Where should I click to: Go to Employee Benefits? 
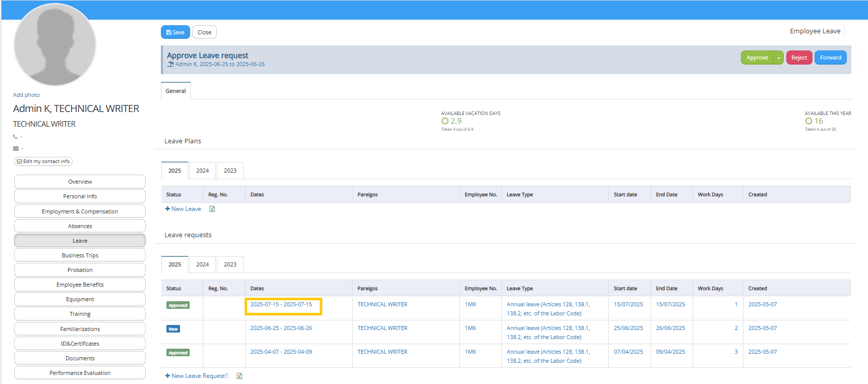[x=80, y=285]
